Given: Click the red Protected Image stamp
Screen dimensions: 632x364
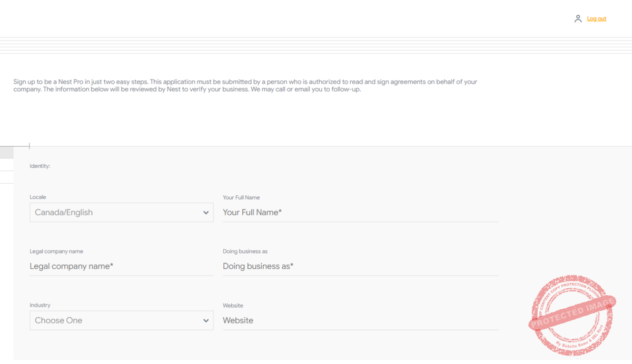Looking at the screenshot, I should 572,315.
